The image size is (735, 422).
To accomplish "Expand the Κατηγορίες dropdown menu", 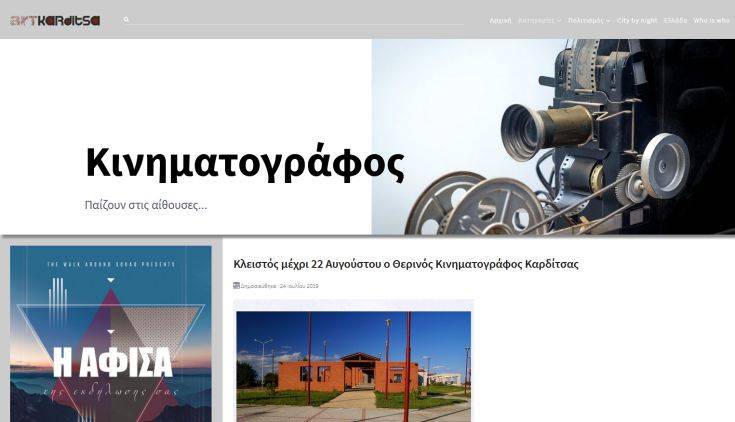I will point(536,21).
